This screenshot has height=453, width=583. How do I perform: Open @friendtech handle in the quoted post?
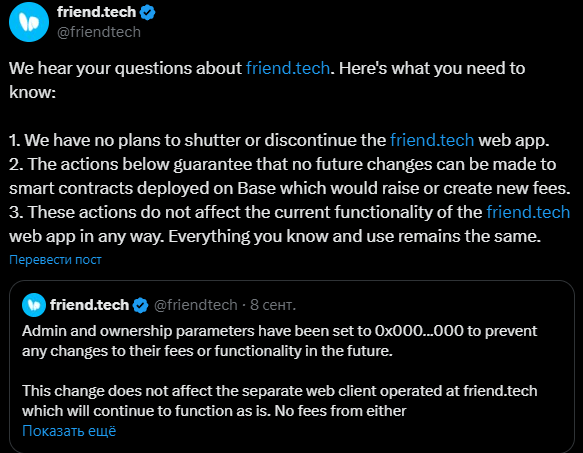tap(196, 305)
